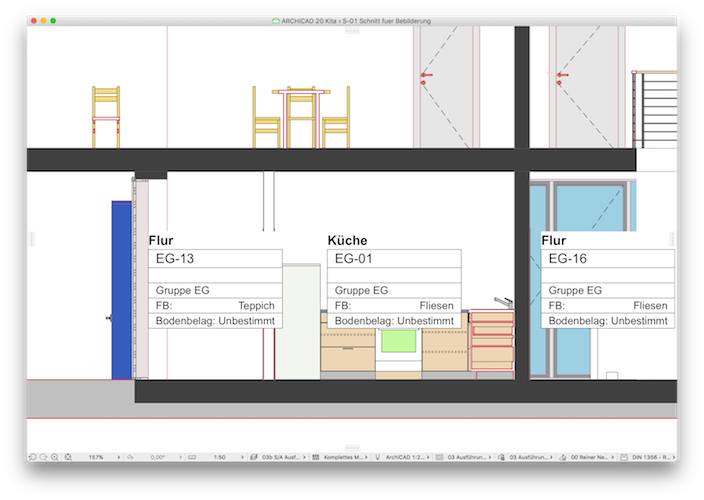Select the tall white refrigerator cabinet
Viewport: 704px width, 500px height.
click(298, 321)
